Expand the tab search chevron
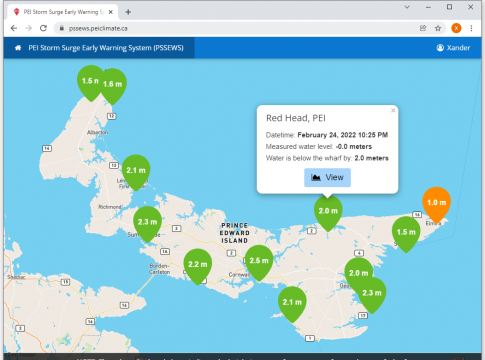485x360 pixels. pos(407,7)
